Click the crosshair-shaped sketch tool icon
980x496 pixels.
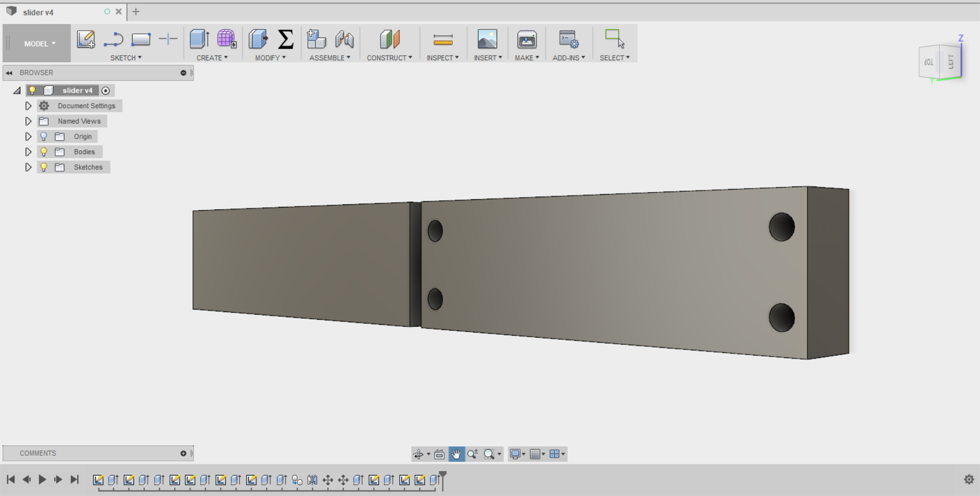coord(168,39)
